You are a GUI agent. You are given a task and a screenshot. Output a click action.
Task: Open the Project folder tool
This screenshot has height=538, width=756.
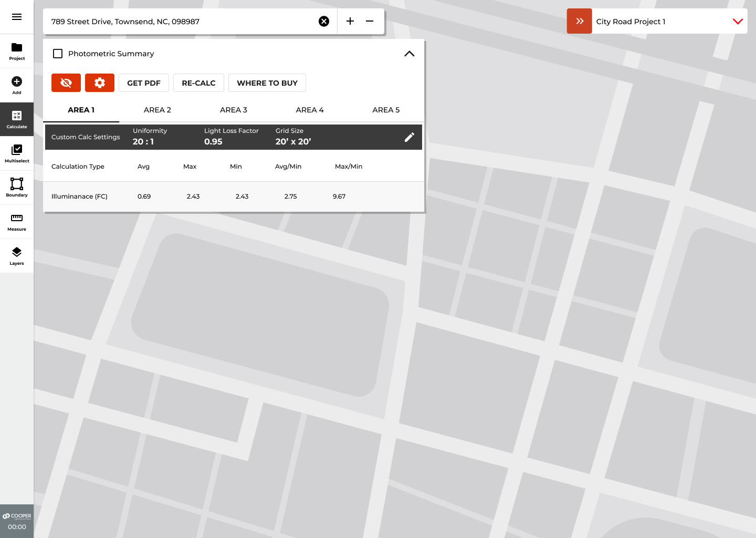[17, 51]
